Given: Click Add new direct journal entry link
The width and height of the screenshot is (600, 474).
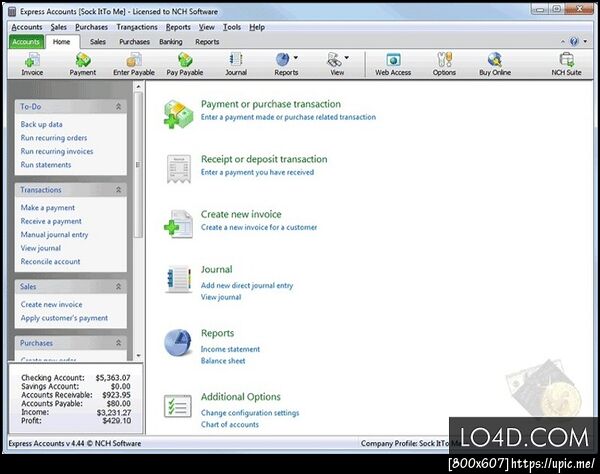Looking at the screenshot, I should coord(247,285).
